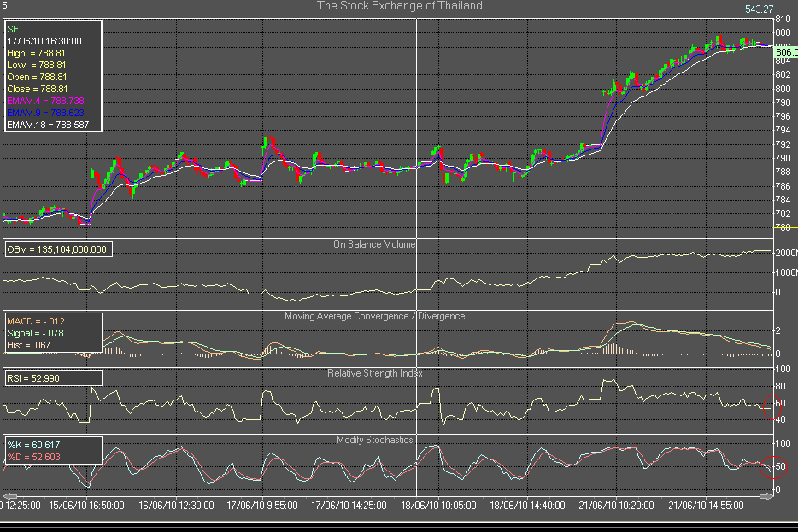
Task: Click the 790 price axis label
Action: click(x=783, y=158)
